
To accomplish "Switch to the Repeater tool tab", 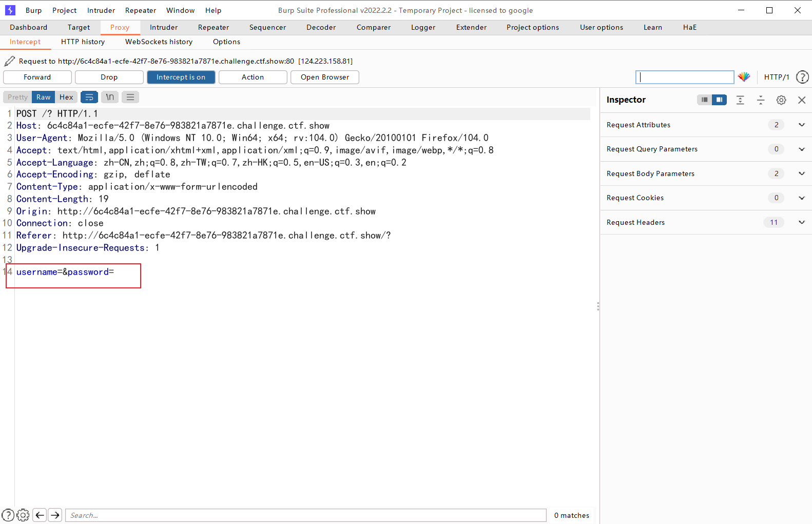I will (x=214, y=27).
